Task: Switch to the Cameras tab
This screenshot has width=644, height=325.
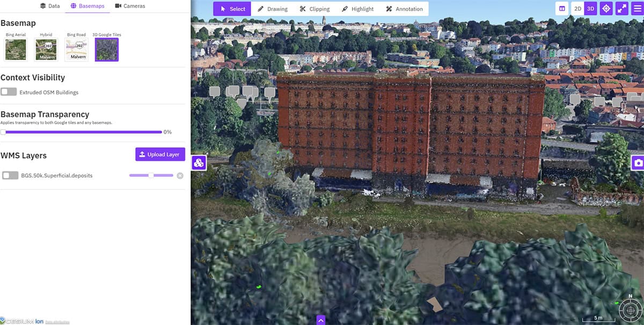Action: click(130, 6)
